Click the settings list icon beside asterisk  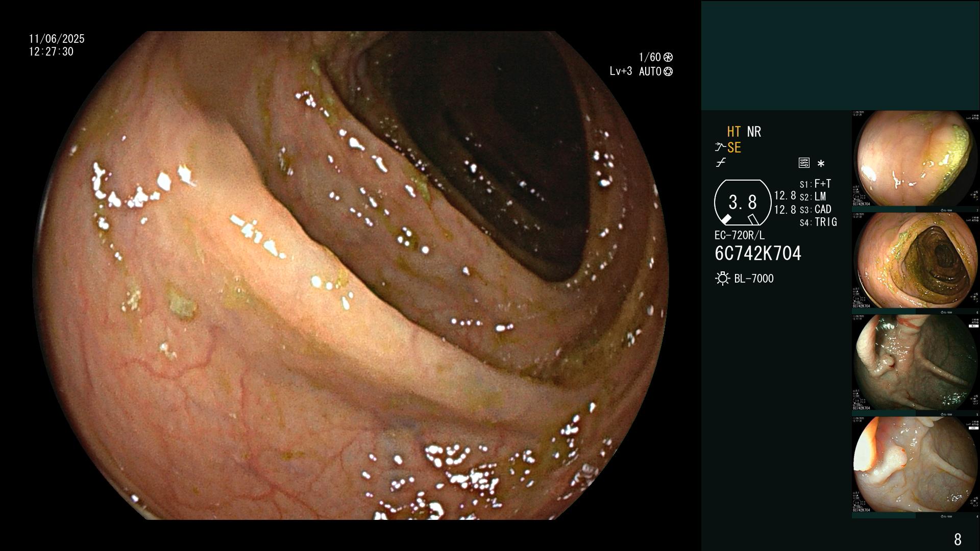tap(804, 163)
